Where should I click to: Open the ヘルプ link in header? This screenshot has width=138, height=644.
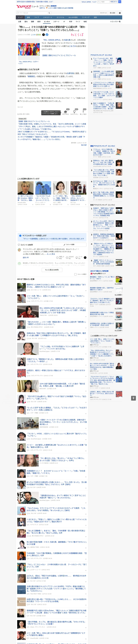[x=94, y=2]
